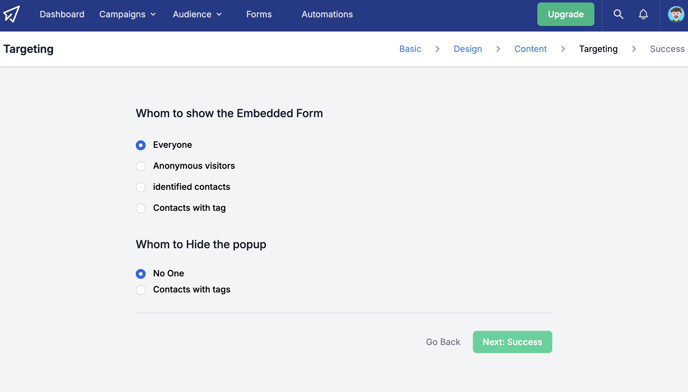The width and height of the screenshot is (688, 392).
Task: Open the Forms menu item
Action: (x=259, y=14)
